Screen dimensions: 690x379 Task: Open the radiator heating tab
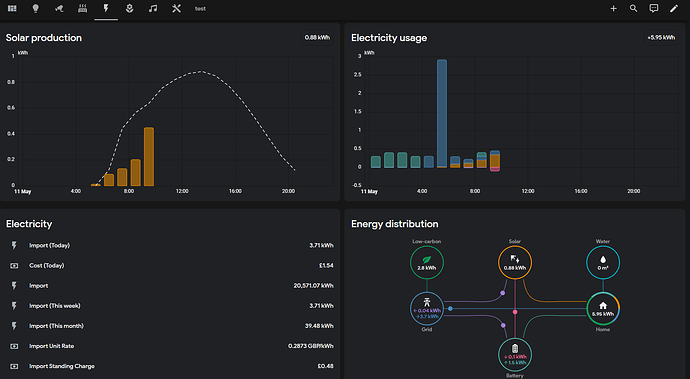(82, 8)
